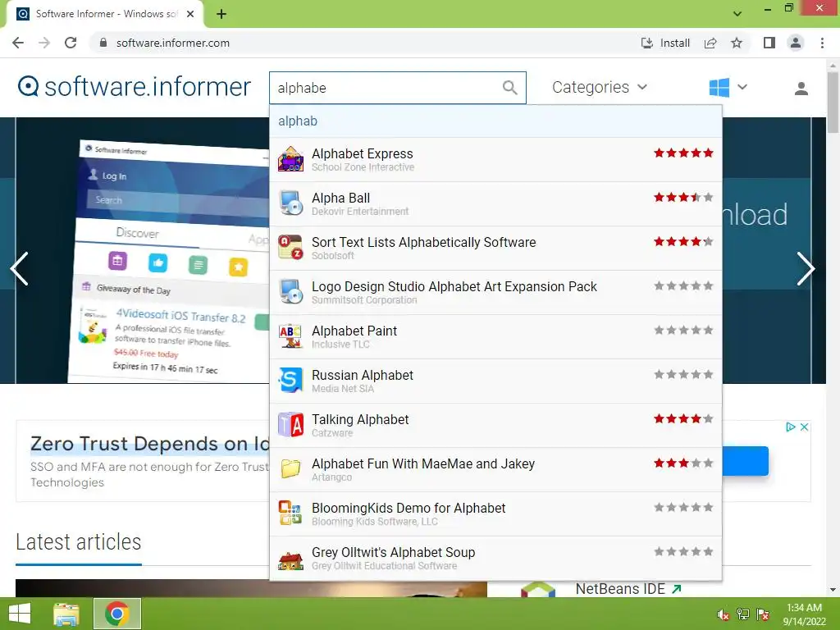Click the Install app button
This screenshot has height=630, width=840.
(665, 43)
